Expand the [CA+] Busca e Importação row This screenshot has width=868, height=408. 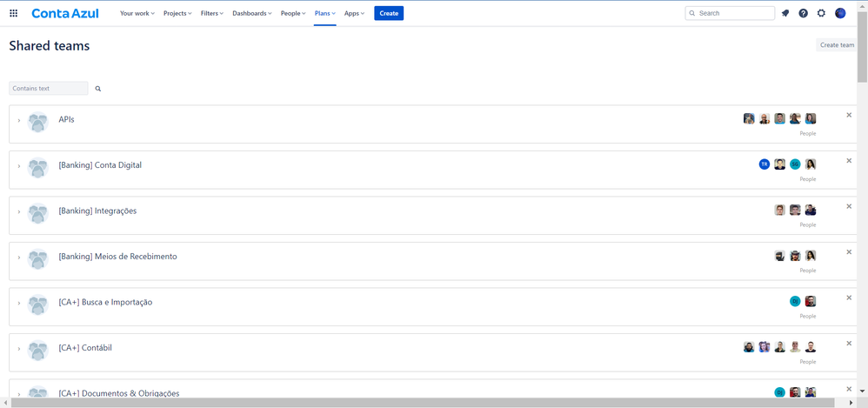(x=19, y=303)
